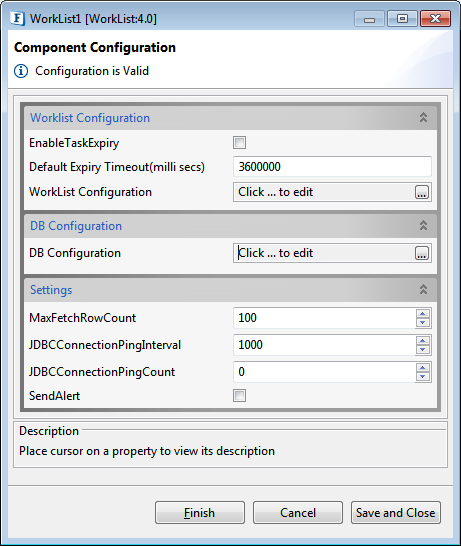The height and width of the screenshot is (546, 461).
Task: Open DB Configuration ellipsis editor button
Action: point(422,253)
